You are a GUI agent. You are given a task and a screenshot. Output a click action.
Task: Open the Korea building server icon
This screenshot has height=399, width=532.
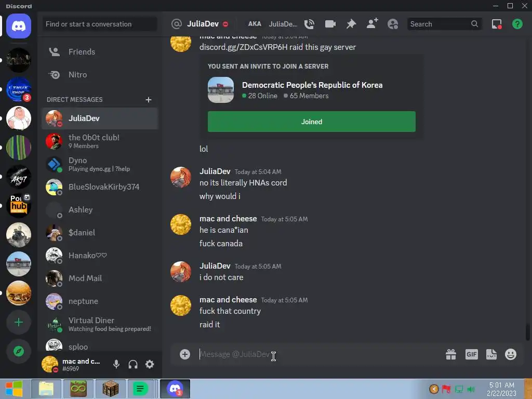point(19,264)
